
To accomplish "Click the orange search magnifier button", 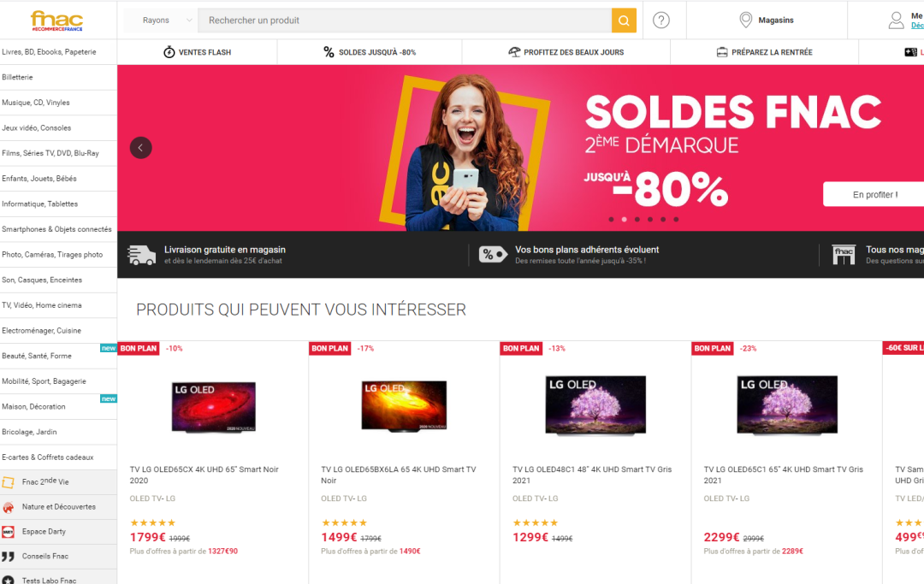I will coord(624,21).
